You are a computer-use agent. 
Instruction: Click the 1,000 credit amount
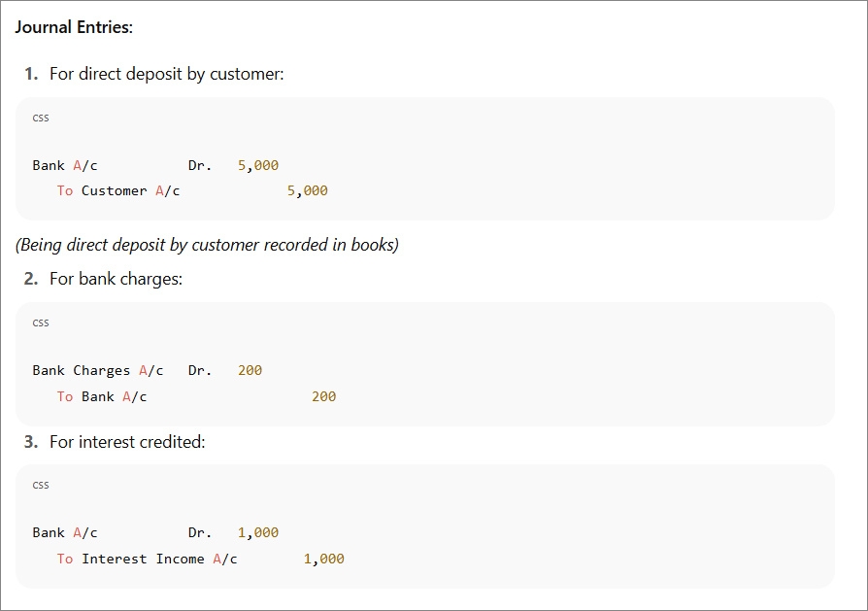click(324, 559)
